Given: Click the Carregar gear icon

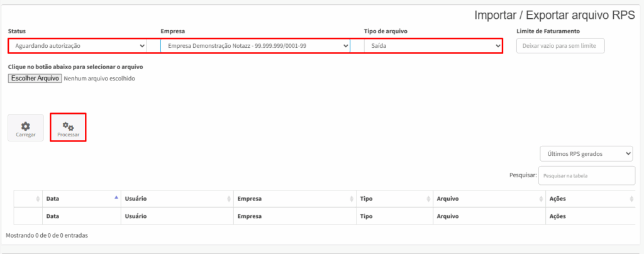Looking at the screenshot, I should pos(25,126).
